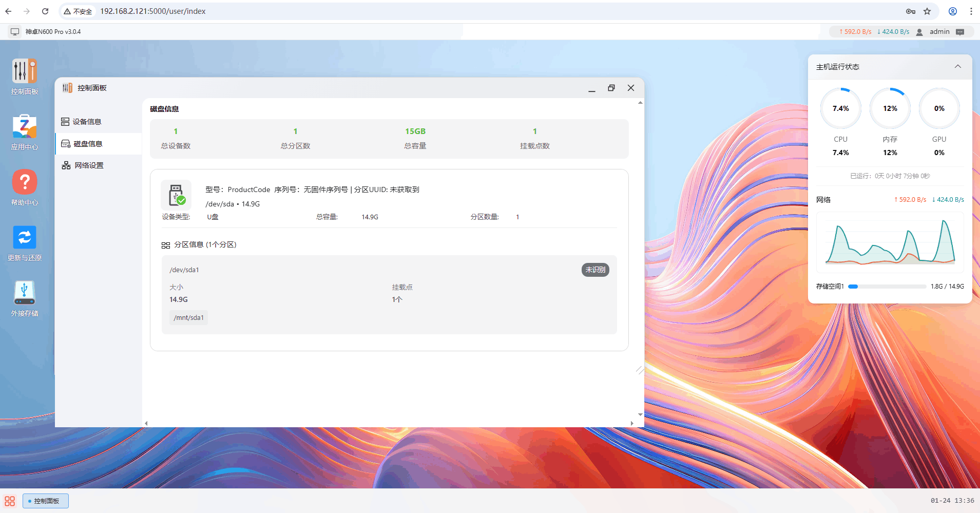Open the message icon next to admin
The width and height of the screenshot is (980, 513).
(x=960, y=32)
